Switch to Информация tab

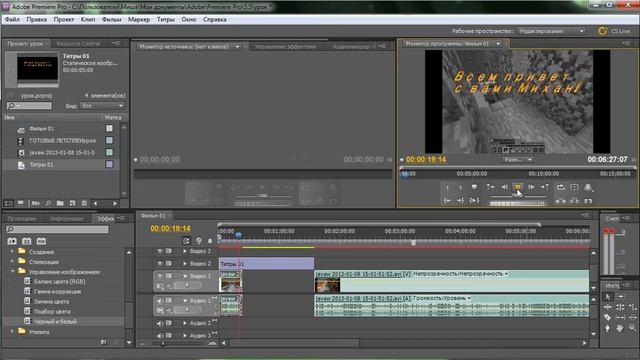(67, 219)
